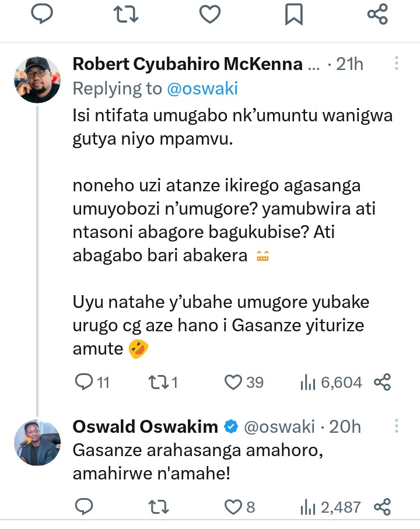The width and height of the screenshot is (420, 529).
Task: Like Oswald's tweet with 8 likes
Action: [x=233, y=506]
